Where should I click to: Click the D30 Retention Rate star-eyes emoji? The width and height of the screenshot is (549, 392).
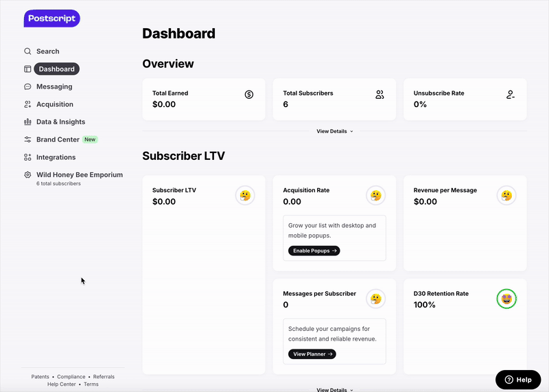point(506,299)
